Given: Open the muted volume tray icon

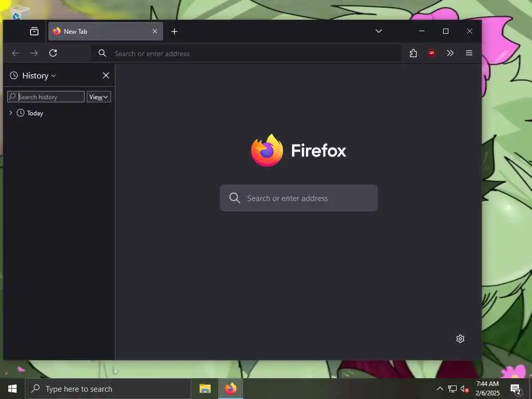Looking at the screenshot, I should coord(464,389).
